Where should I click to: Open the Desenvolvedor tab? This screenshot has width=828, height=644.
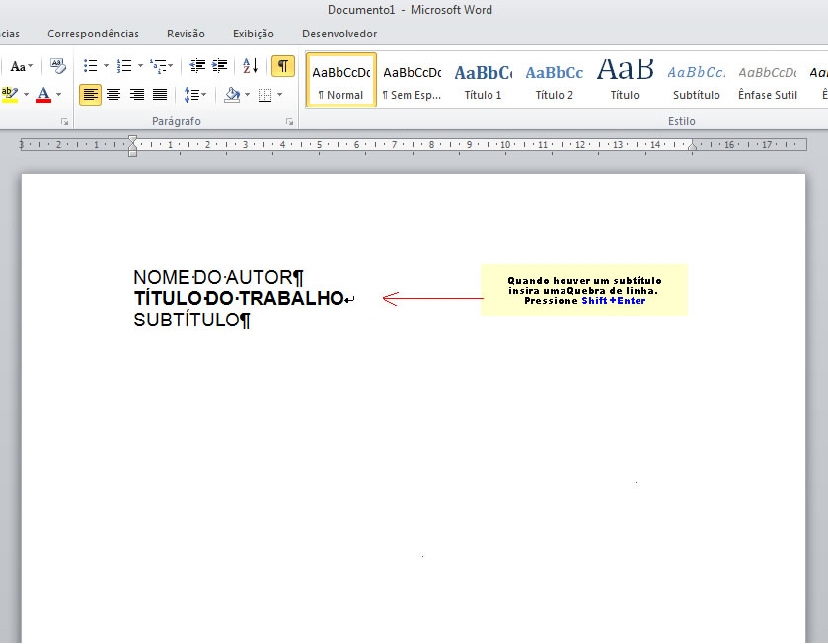[x=339, y=34]
